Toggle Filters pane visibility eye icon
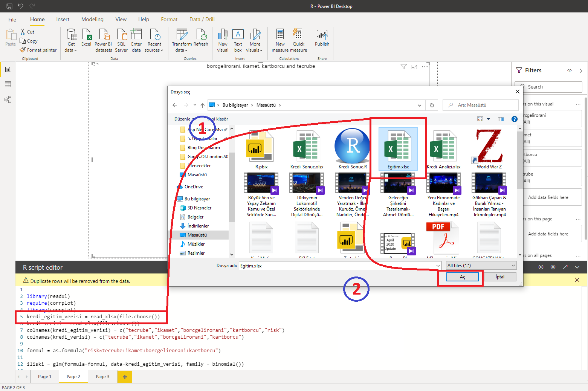The image size is (588, 391). (570, 70)
